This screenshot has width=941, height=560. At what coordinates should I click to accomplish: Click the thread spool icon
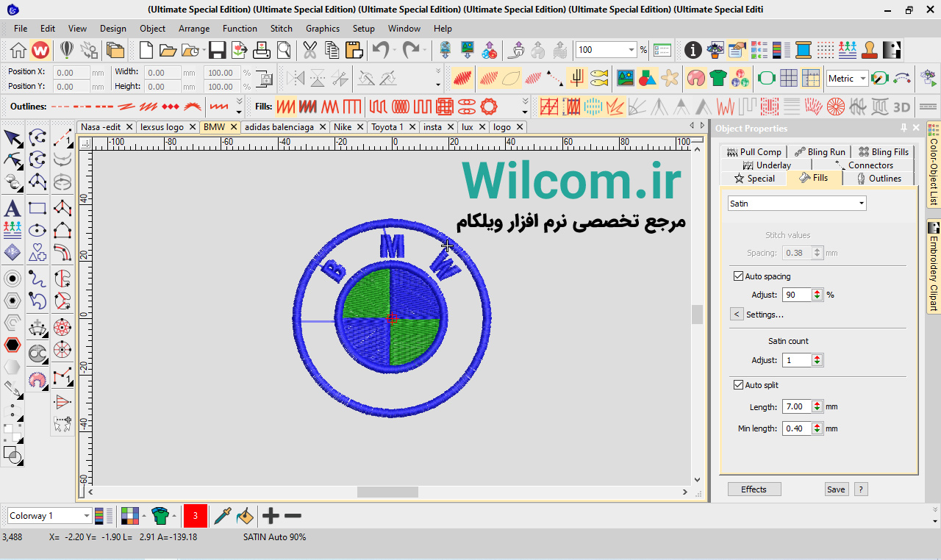click(803, 50)
